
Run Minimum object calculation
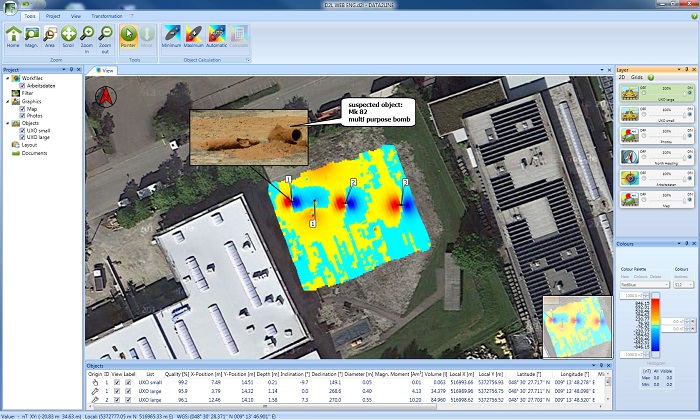point(170,35)
